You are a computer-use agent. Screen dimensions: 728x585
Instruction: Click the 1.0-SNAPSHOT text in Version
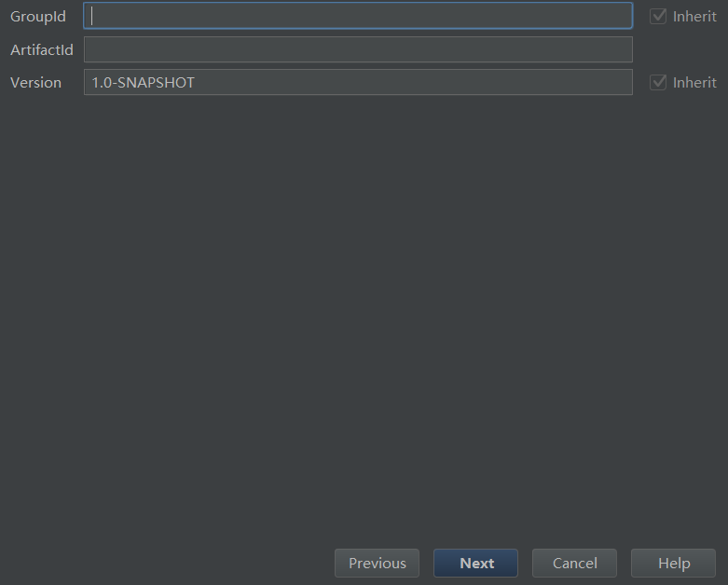tap(143, 82)
